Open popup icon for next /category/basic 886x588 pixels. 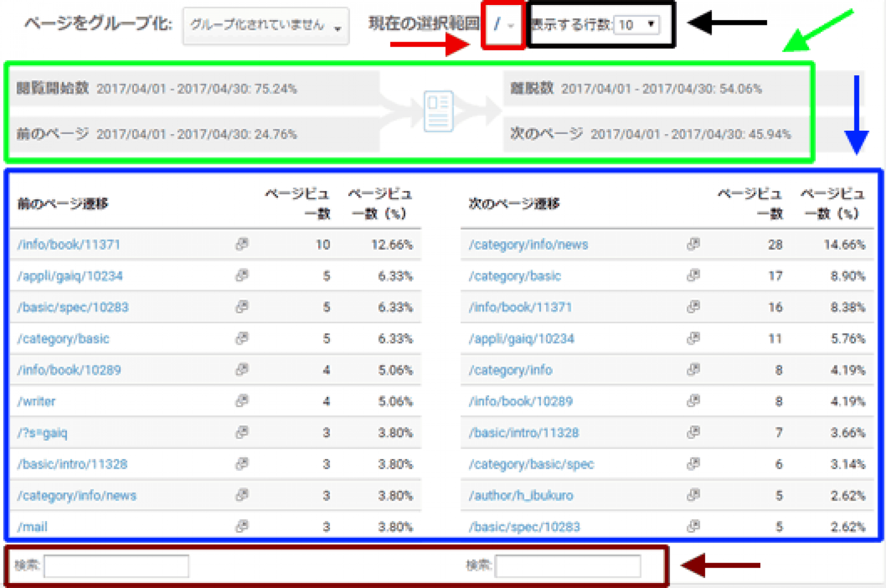click(x=693, y=276)
